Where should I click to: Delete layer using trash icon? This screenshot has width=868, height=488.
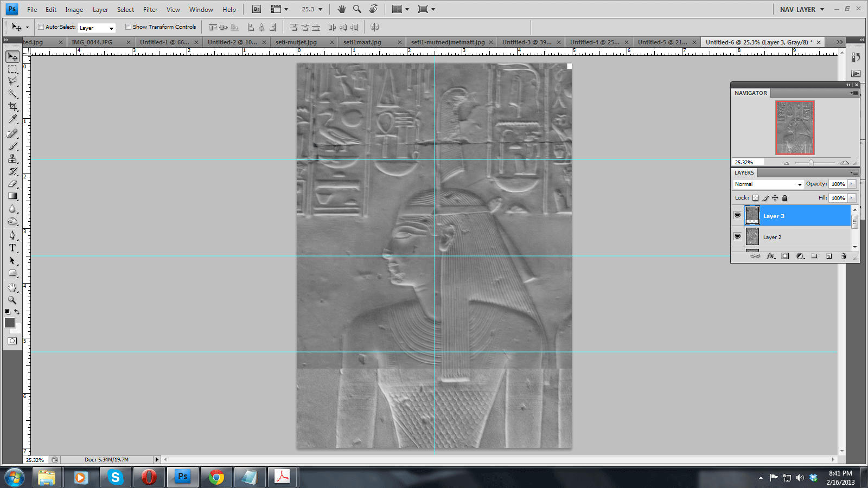point(844,256)
